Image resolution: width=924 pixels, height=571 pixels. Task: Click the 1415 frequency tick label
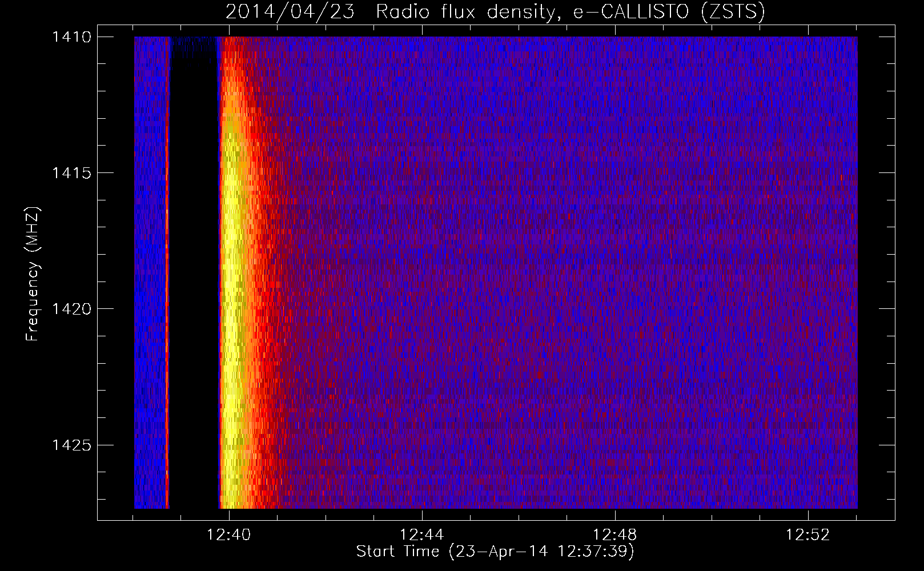[x=71, y=172]
